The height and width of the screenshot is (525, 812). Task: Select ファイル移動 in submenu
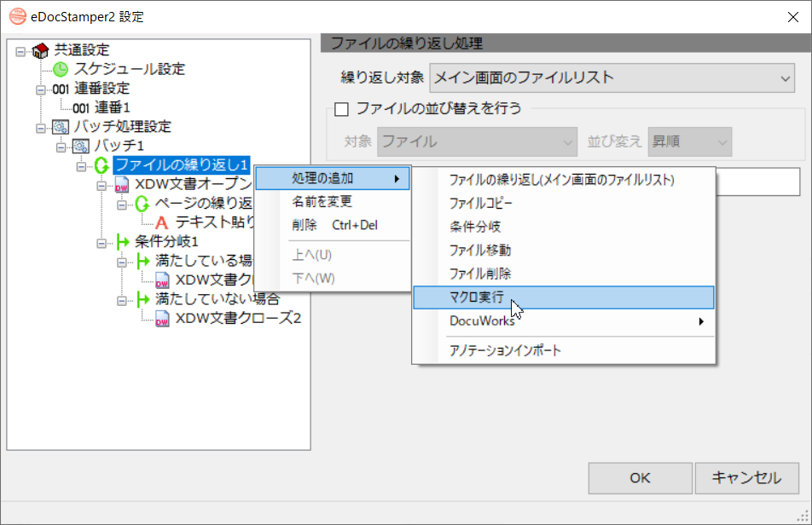pyautogui.click(x=564, y=251)
